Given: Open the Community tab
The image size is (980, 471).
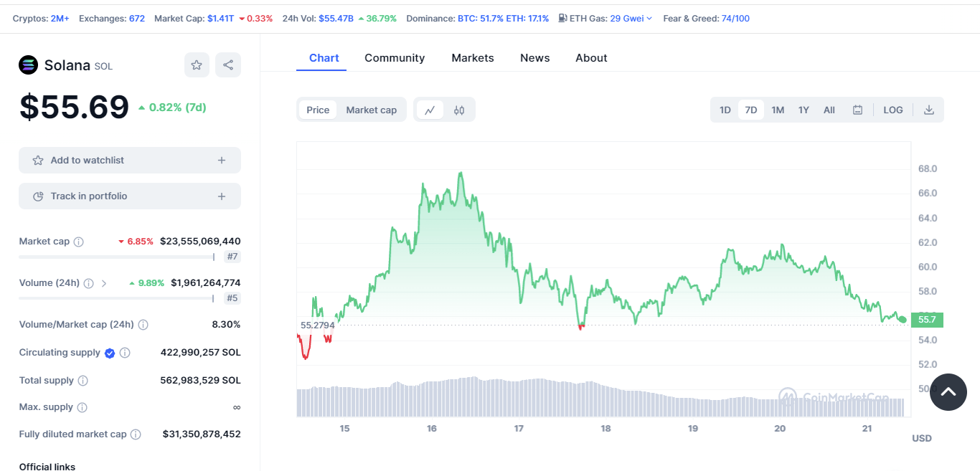Looking at the screenshot, I should coord(395,58).
